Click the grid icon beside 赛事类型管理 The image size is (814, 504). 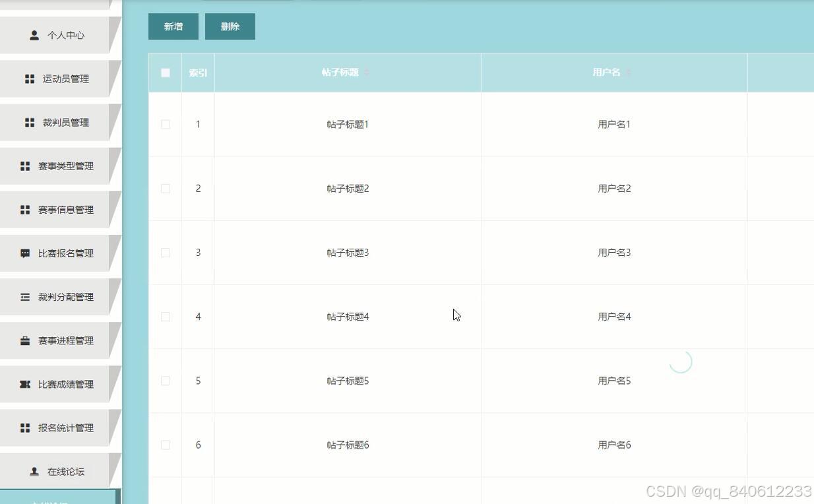click(25, 166)
